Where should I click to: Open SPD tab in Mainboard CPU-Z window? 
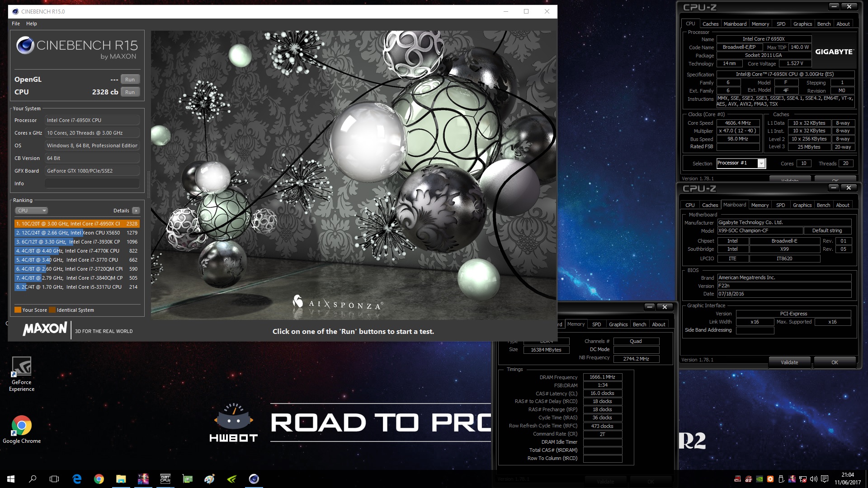click(x=781, y=205)
